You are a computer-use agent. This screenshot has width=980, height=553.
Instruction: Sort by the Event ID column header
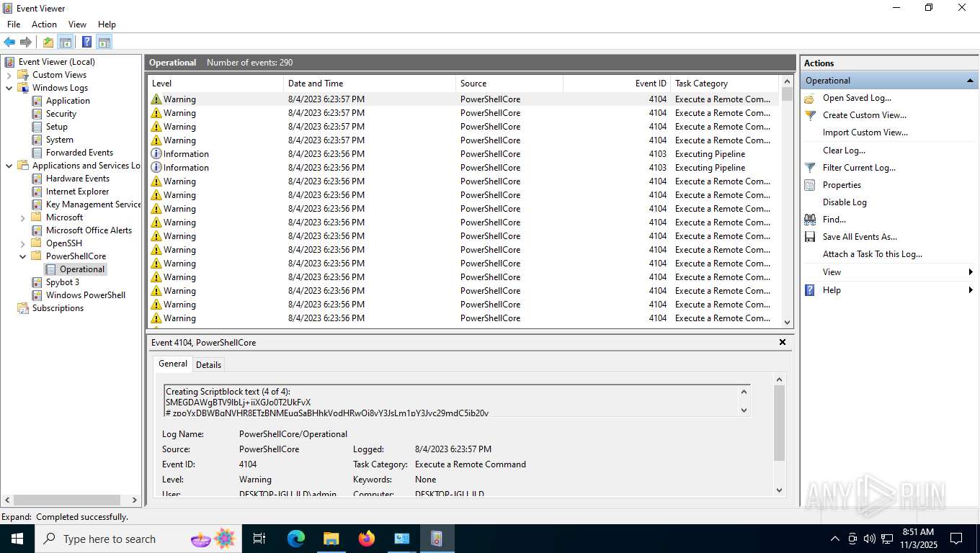[617, 84]
